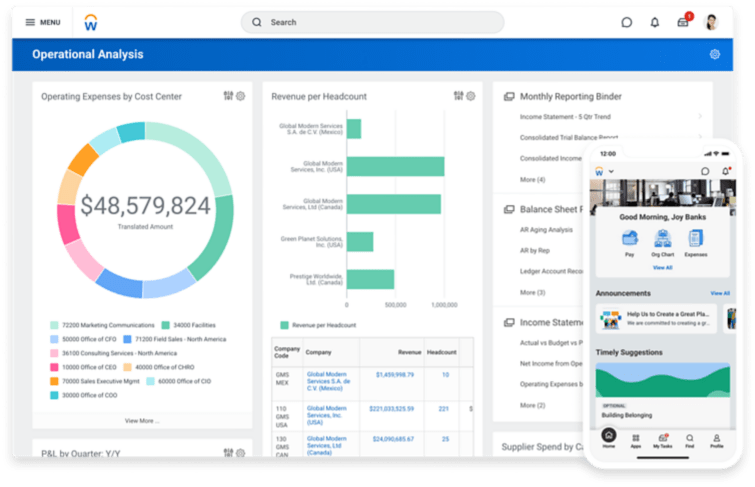Toggle 34000 Facilities legend swatch
This screenshot has height=487, width=755.
166,325
